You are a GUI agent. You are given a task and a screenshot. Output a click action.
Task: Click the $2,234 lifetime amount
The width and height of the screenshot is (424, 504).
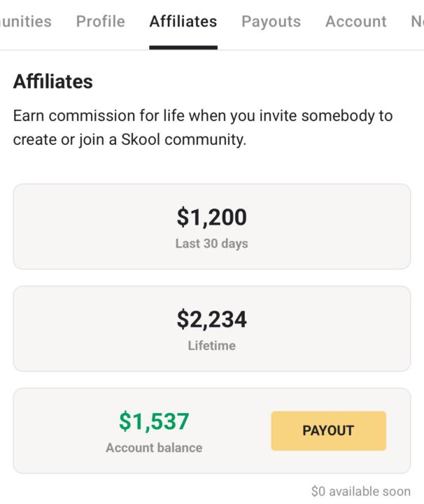click(x=211, y=320)
